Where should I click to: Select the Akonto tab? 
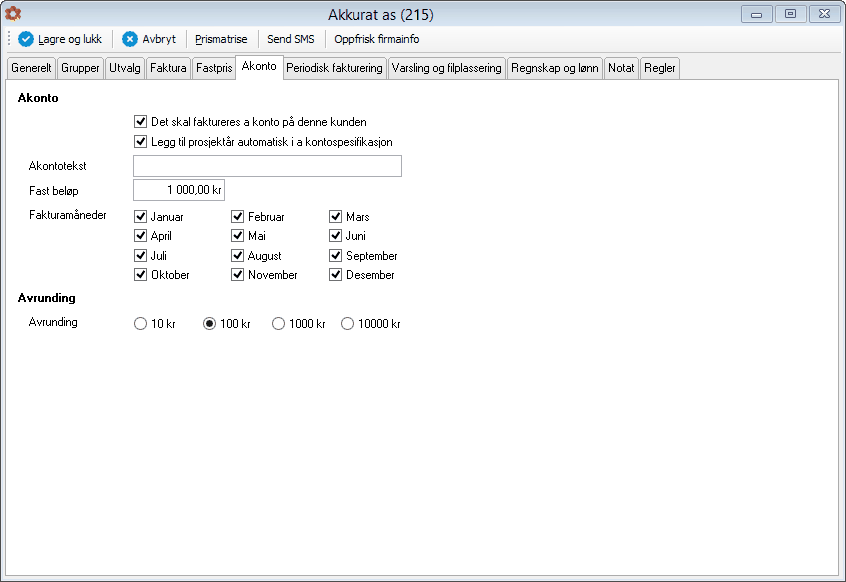259,66
